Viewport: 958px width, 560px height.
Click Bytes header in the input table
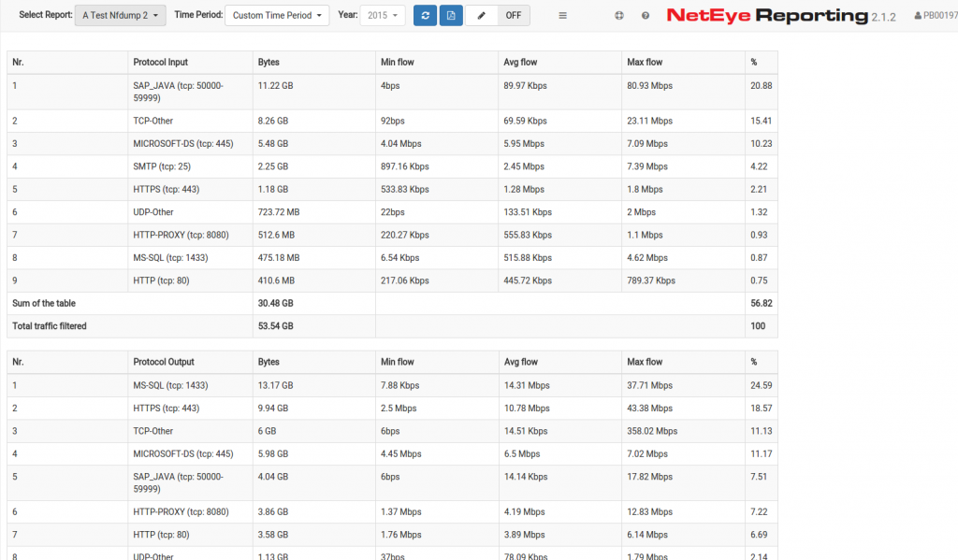coord(269,63)
